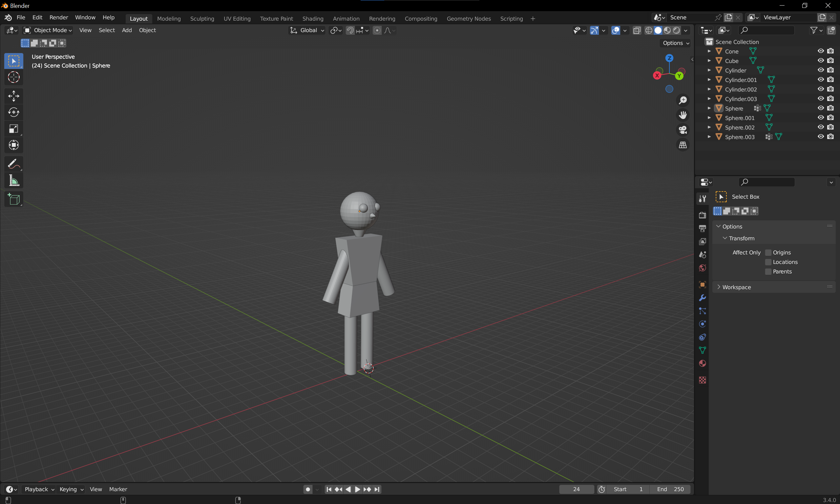Switch perspective/orthographic grid icon
This screenshot has width=840, height=504.
point(683,145)
